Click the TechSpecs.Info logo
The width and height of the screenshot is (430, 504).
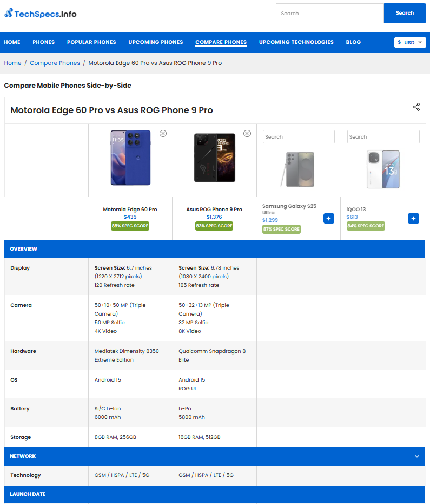click(41, 14)
